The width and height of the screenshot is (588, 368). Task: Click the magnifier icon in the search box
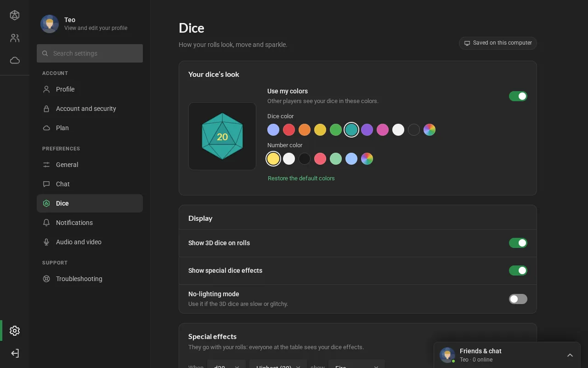click(45, 53)
